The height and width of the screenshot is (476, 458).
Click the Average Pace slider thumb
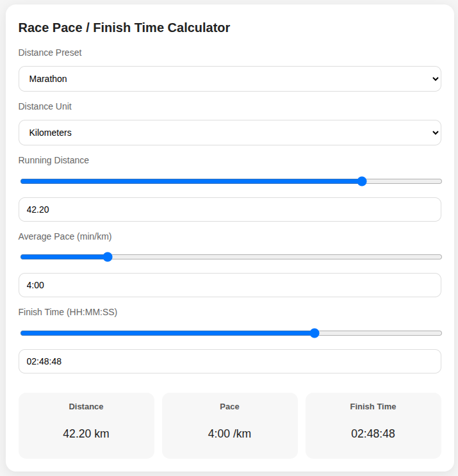point(108,257)
